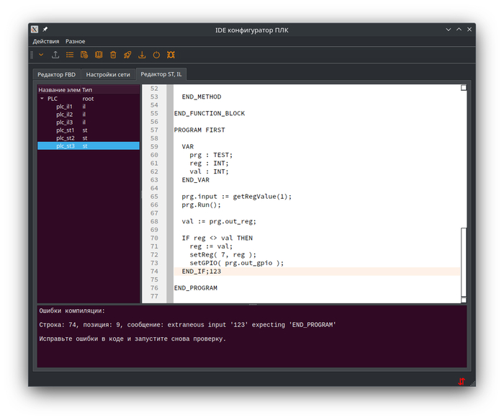The width and height of the screenshot is (504, 420).
Task: Click the END_METHOD code line
Action: coord(202,97)
